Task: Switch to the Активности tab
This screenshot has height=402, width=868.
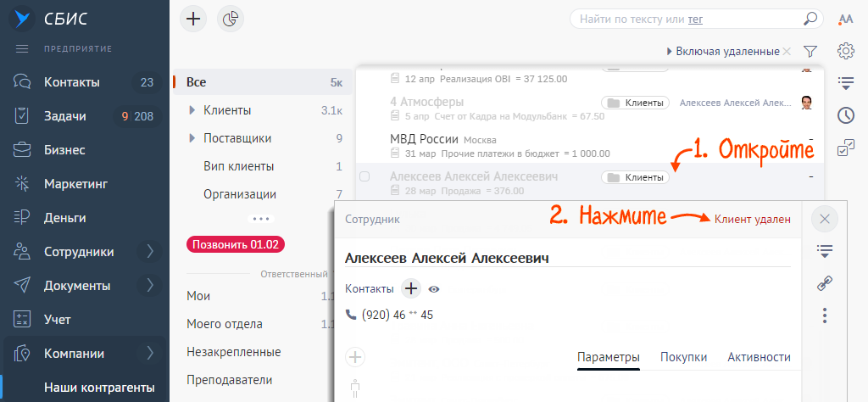Action: click(x=759, y=357)
